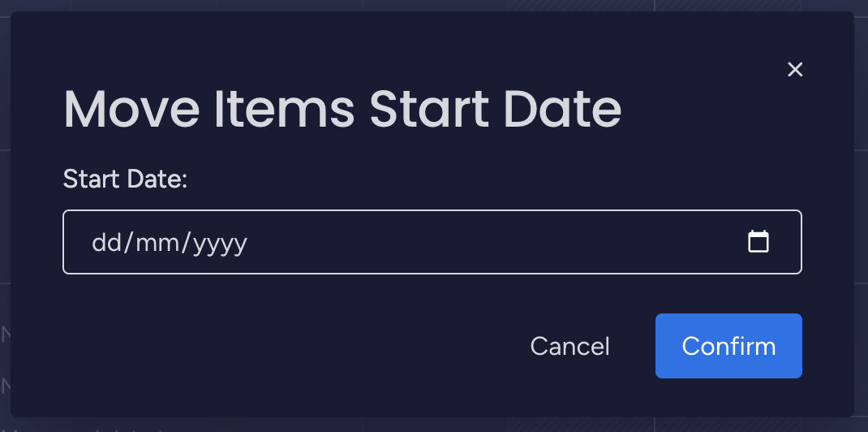Close the Move Items Start Date dialog
Screen dimensions: 868x432
[x=795, y=70]
